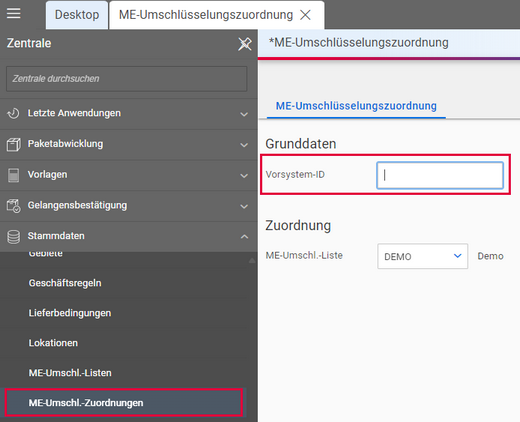Open Geschäftsregeln in Stammdaten

pyautogui.click(x=65, y=283)
